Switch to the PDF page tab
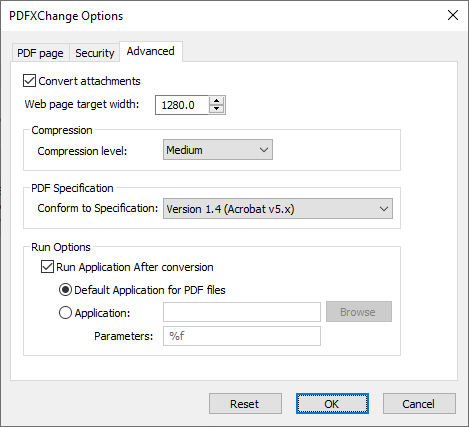 click(x=40, y=53)
